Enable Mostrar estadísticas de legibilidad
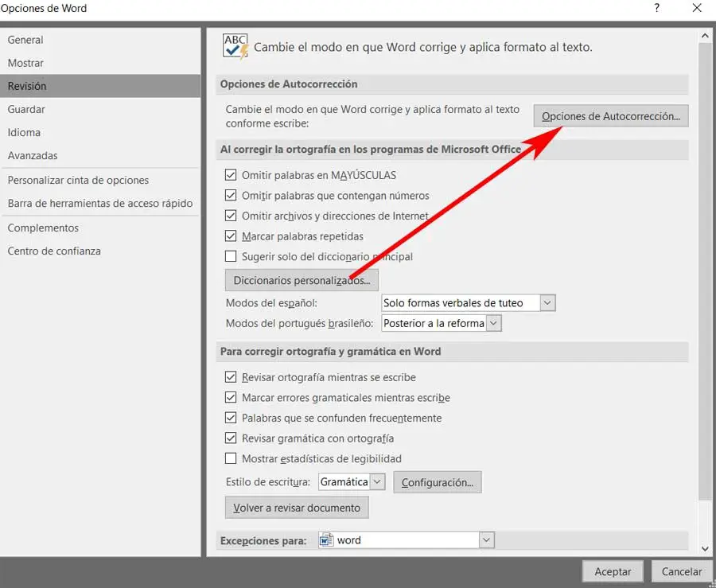Screen dimensions: 716x588 [231, 458]
